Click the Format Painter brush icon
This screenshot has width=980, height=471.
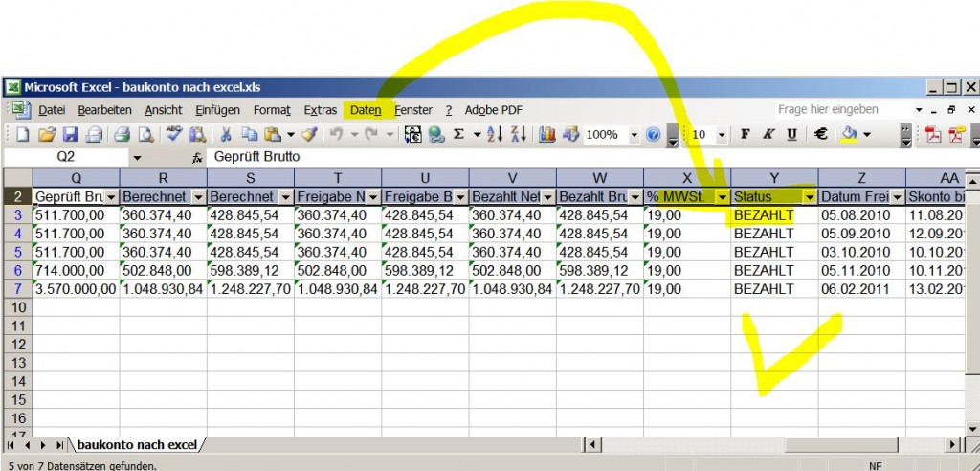(309, 135)
